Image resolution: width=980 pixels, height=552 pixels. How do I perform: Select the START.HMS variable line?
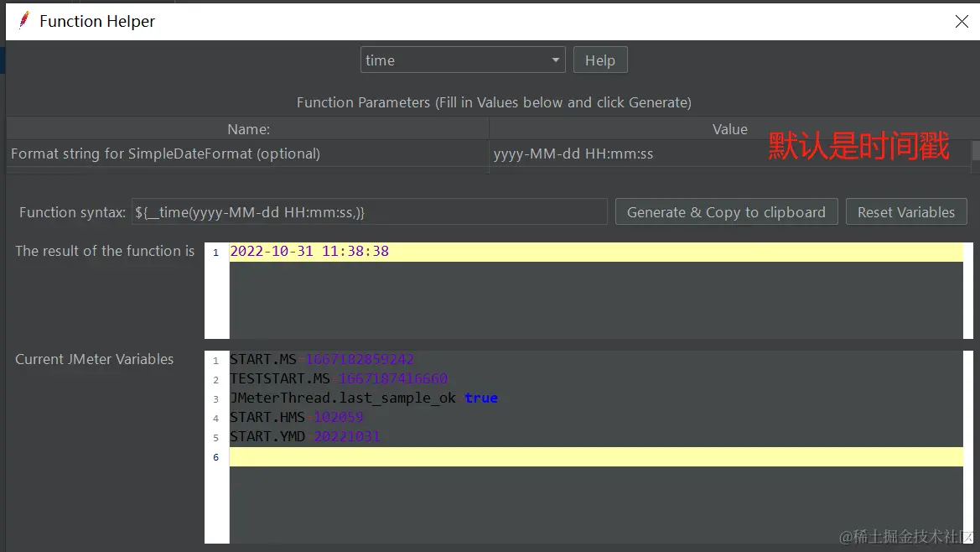coord(297,417)
